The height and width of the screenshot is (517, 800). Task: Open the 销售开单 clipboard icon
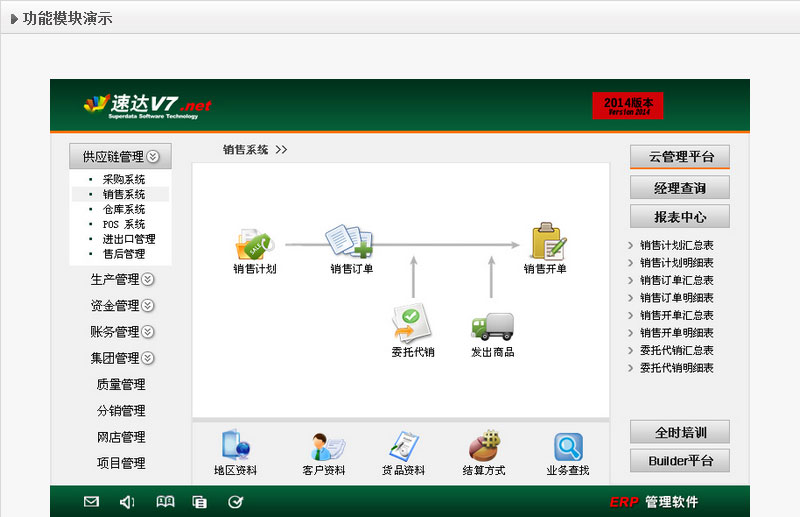[x=546, y=243]
